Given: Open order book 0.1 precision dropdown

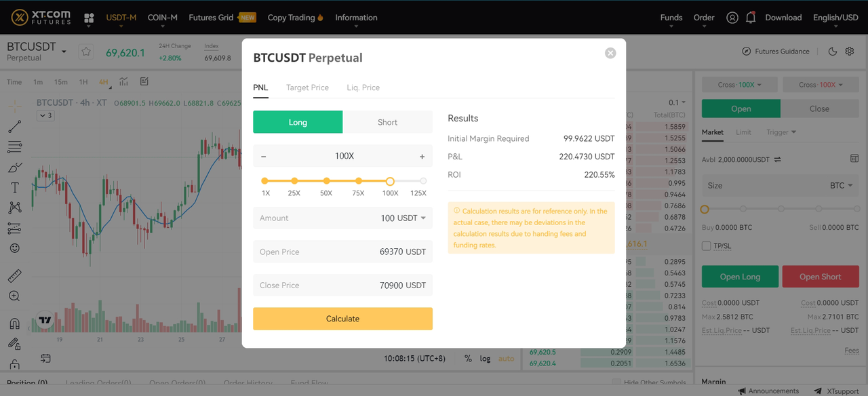Looking at the screenshot, I should point(677,103).
